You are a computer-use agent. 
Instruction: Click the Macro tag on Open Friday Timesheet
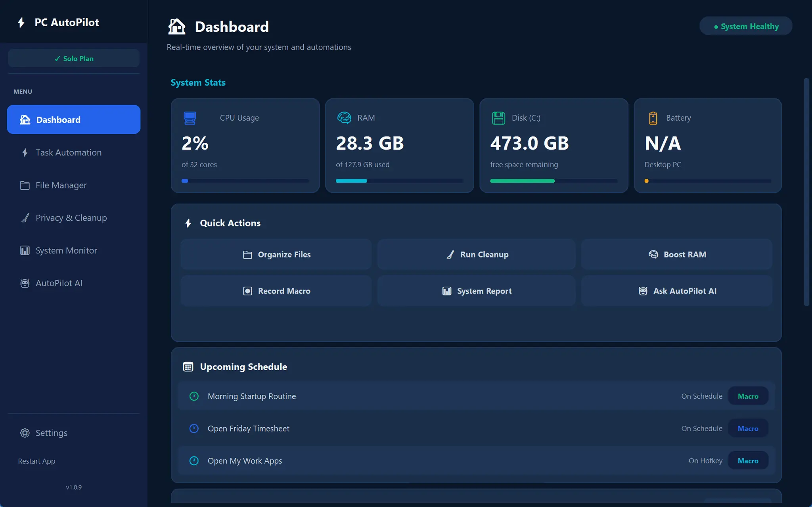pos(748,428)
